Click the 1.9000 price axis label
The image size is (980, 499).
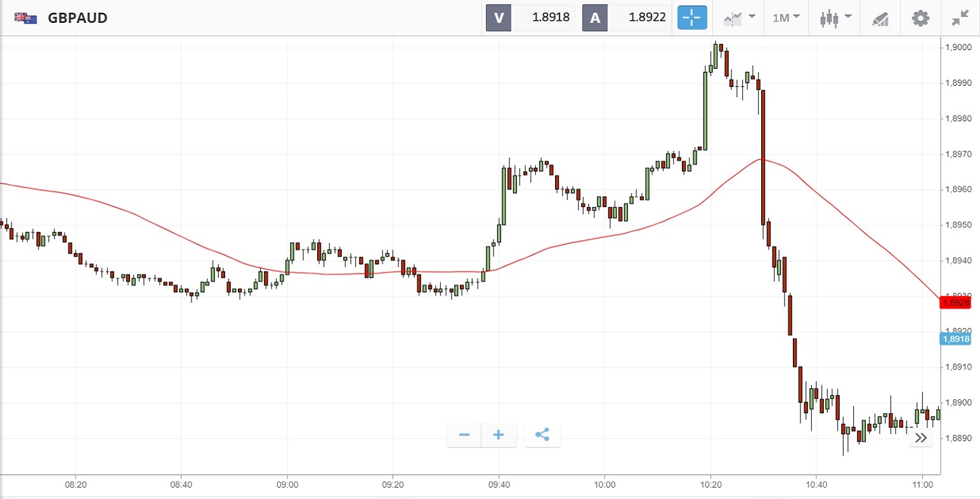click(958, 48)
